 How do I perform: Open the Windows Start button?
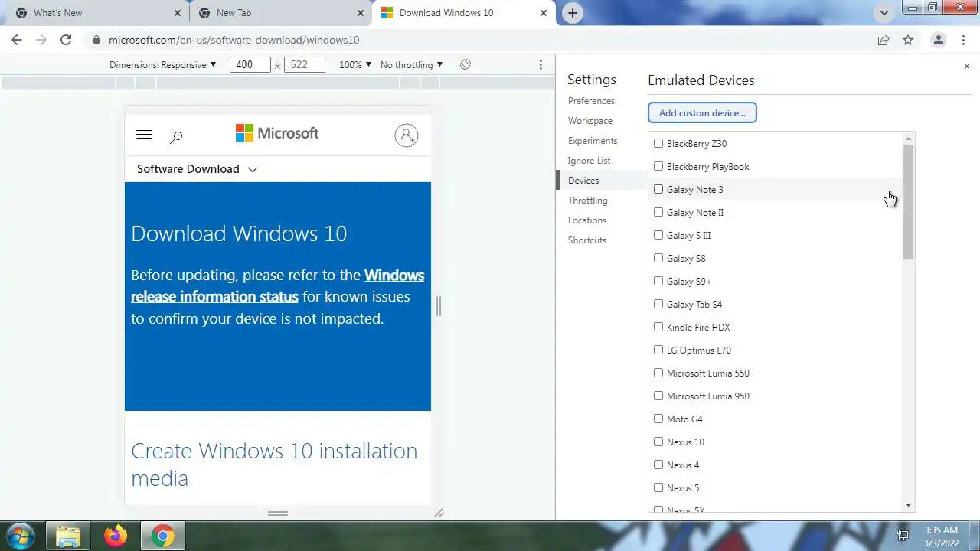(x=21, y=536)
